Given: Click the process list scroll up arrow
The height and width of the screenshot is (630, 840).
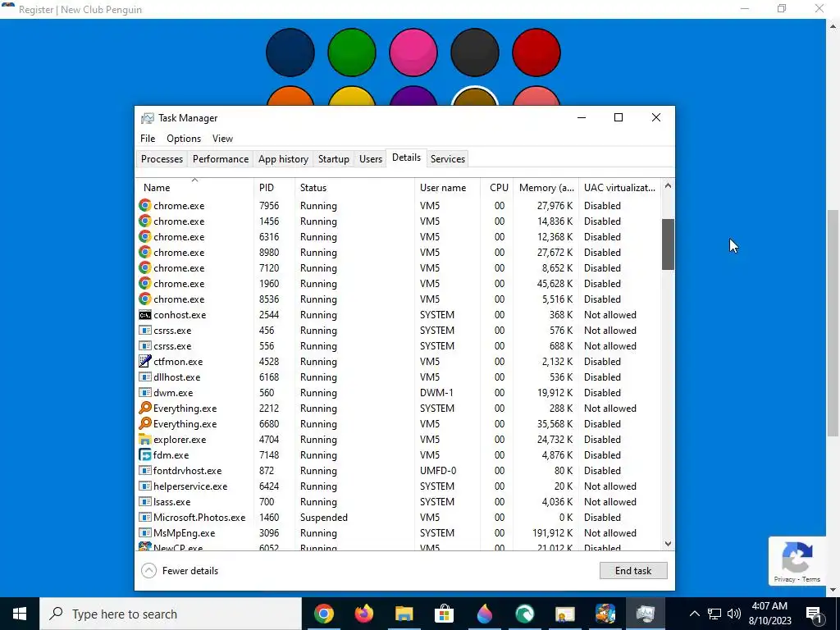Looking at the screenshot, I should pyautogui.click(x=668, y=186).
